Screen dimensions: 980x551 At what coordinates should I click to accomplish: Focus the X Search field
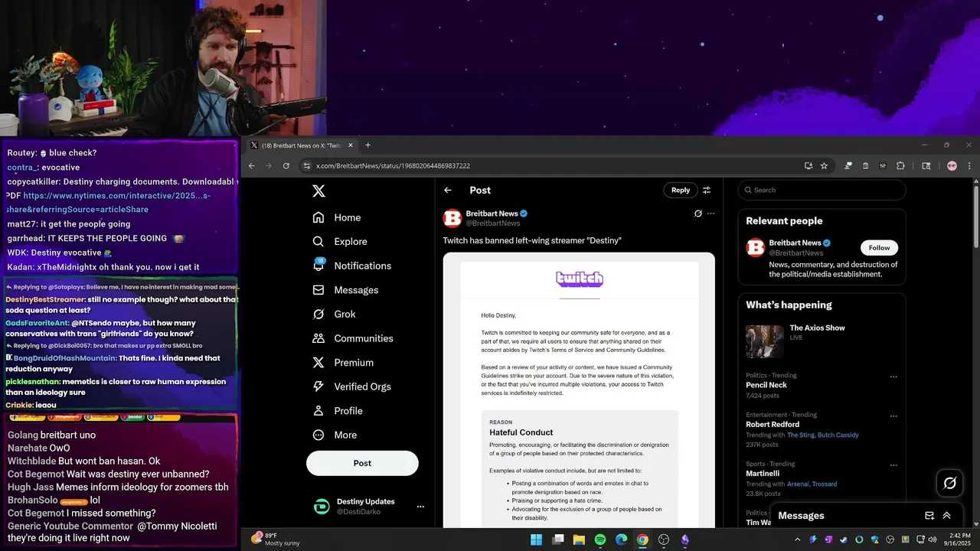[822, 190]
